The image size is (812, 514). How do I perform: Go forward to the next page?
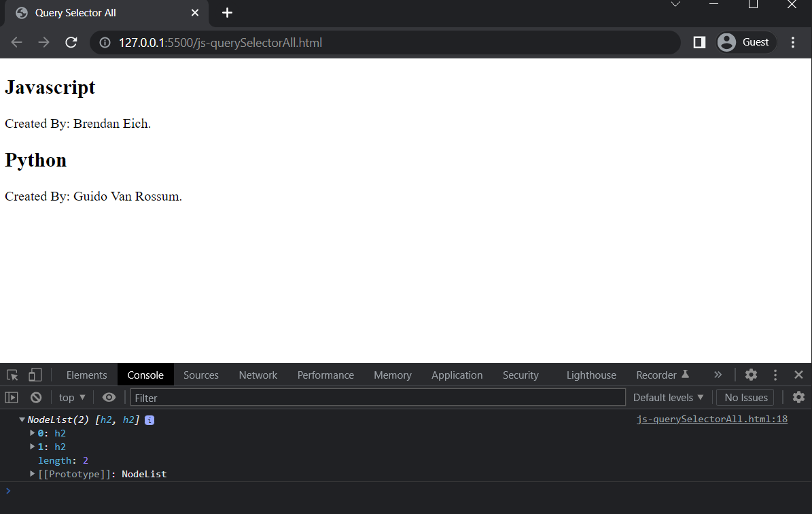point(44,42)
